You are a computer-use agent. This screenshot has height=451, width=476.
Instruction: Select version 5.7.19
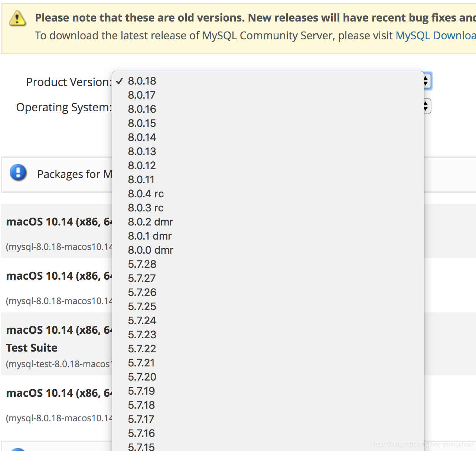pos(141,391)
